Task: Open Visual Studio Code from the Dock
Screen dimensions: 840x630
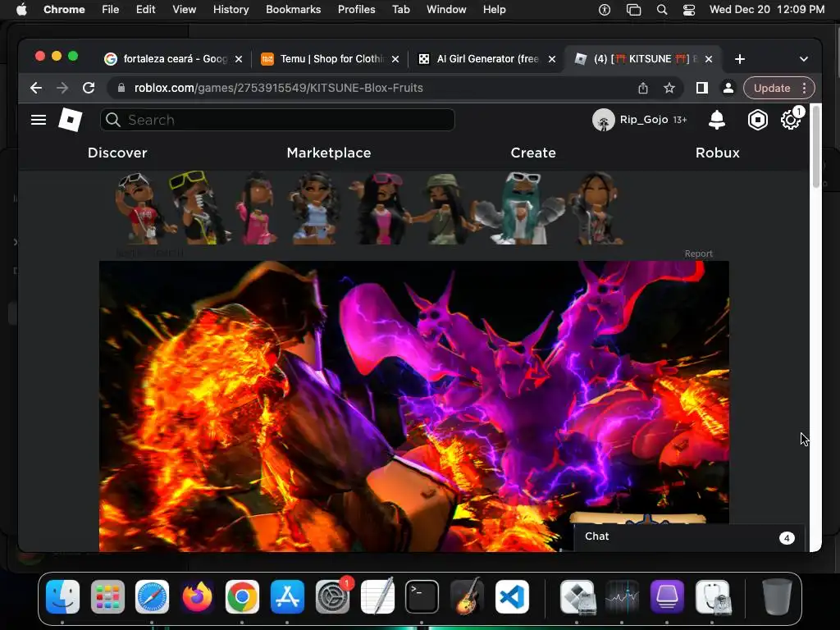Action: [x=512, y=597]
